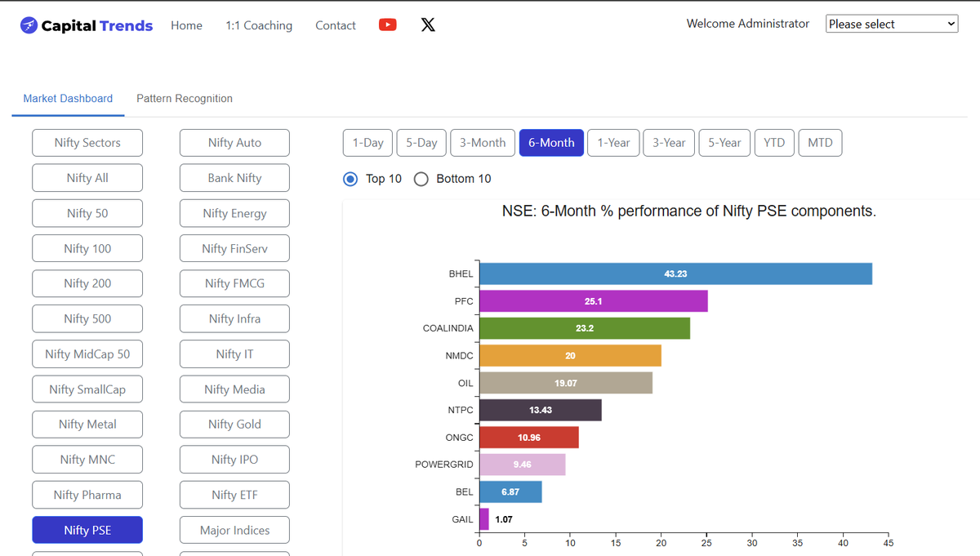This screenshot has height=556, width=980.
Task: Choose the 3-Month period
Action: tap(483, 143)
